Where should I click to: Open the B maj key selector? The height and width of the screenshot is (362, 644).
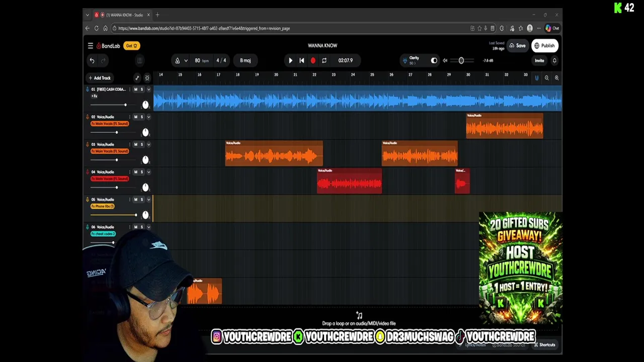(x=246, y=60)
